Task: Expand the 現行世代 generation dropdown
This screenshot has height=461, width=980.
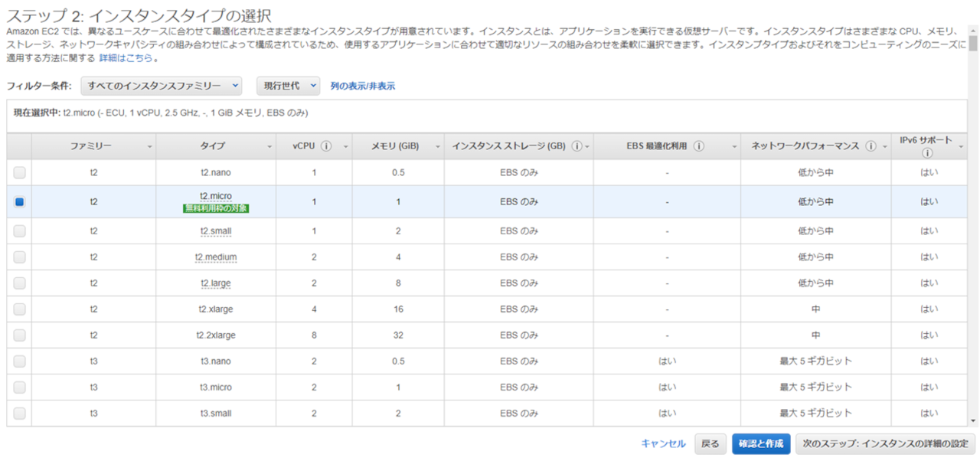Action: [x=288, y=86]
